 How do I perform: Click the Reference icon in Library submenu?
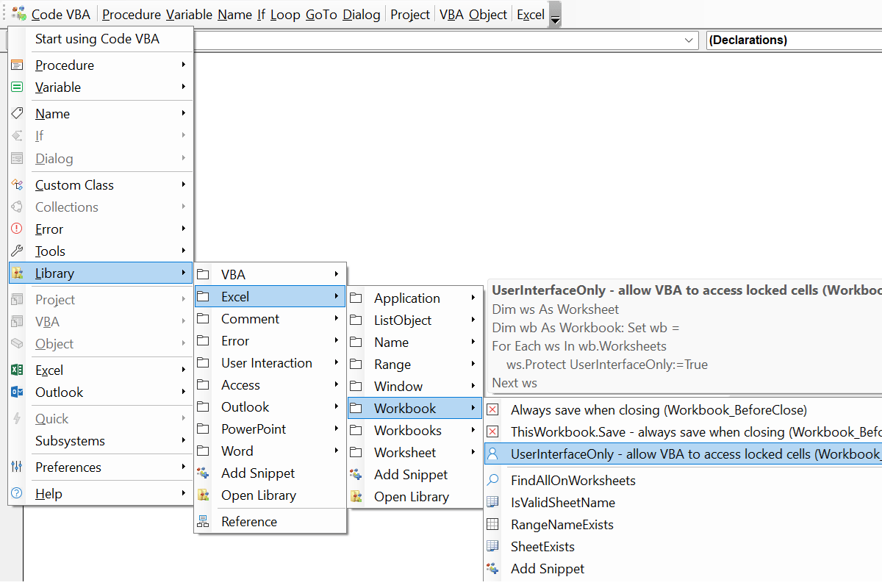point(204,522)
